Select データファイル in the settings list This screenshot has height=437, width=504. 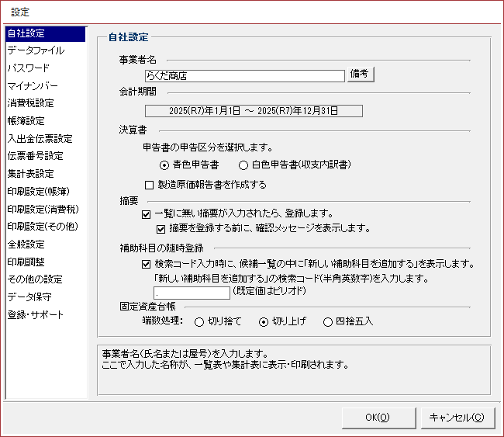[x=36, y=50]
